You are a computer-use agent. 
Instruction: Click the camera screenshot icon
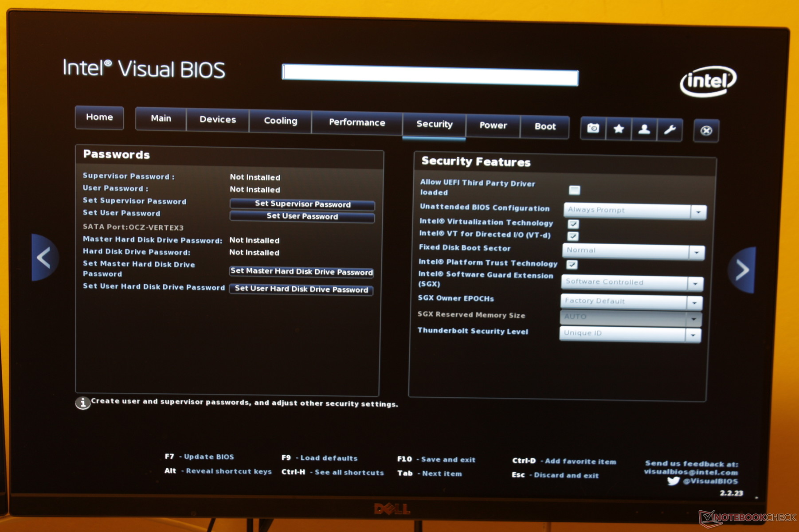[x=593, y=129]
